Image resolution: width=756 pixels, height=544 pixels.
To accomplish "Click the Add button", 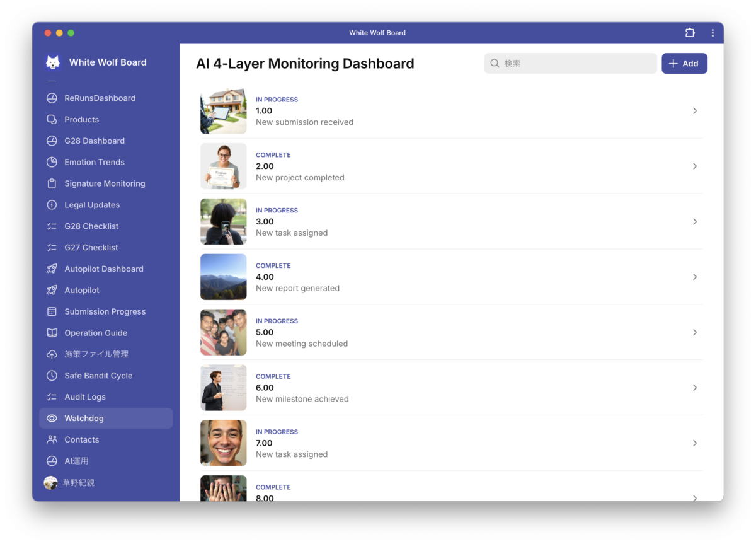I will (684, 64).
